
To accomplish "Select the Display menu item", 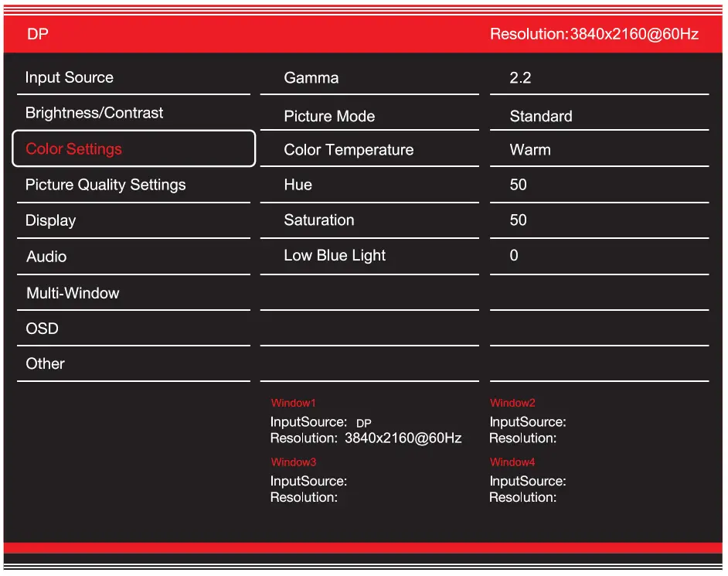I will pos(50,220).
